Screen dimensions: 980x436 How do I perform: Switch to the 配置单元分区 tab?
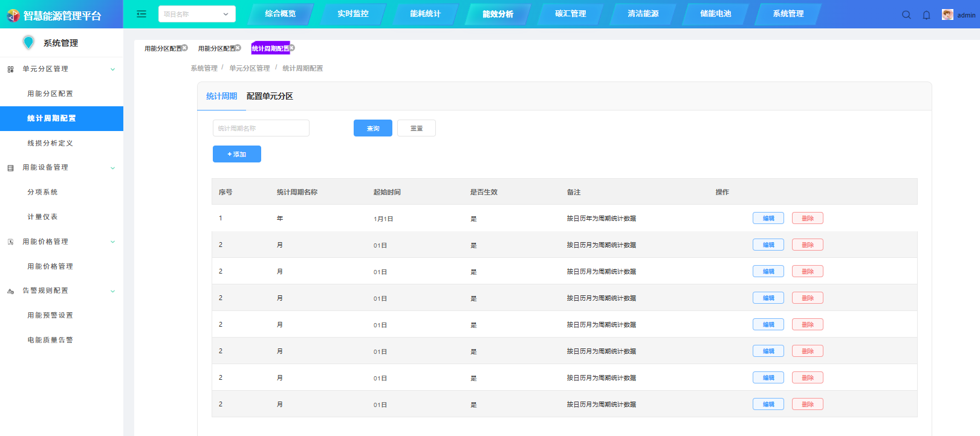click(x=270, y=96)
